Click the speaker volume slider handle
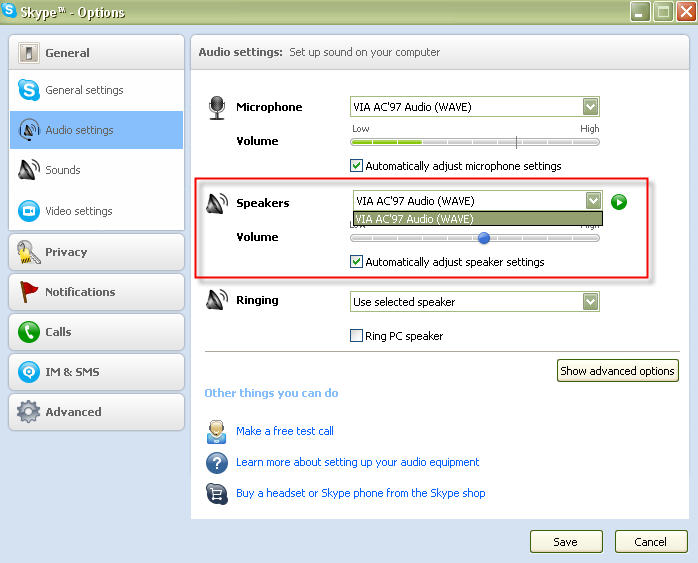This screenshot has width=698, height=563. [x=484, y=238]
